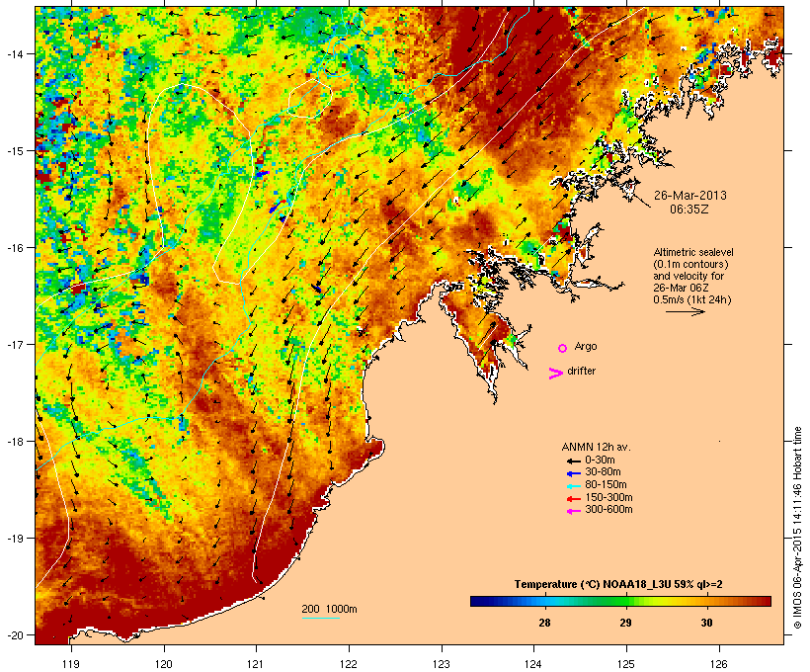This screenshot has height=672, width=810.
Task: Click the '200 1000m' isobath label
Action: click(329, 609)
